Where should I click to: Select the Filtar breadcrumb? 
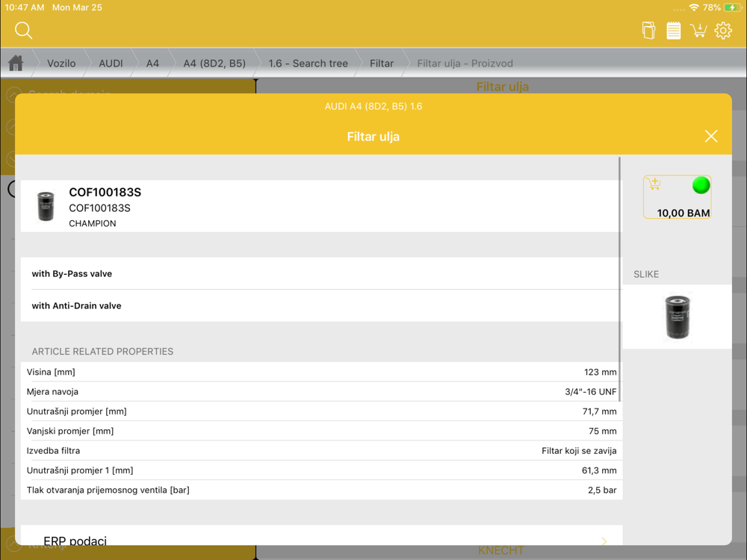pos(382,63)
